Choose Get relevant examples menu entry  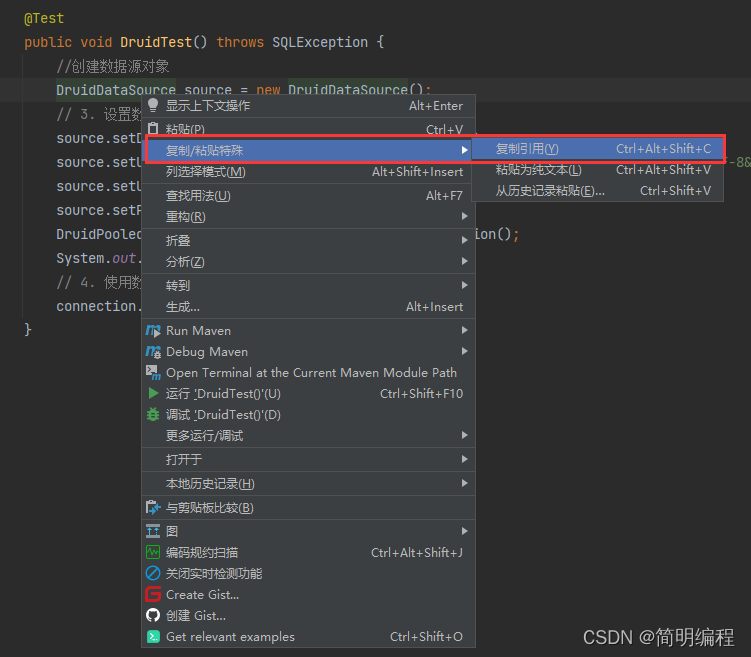coord(308,637)
